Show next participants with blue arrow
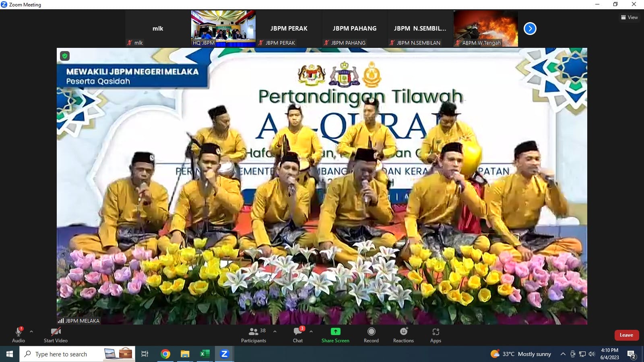 [x=530, y=29]
